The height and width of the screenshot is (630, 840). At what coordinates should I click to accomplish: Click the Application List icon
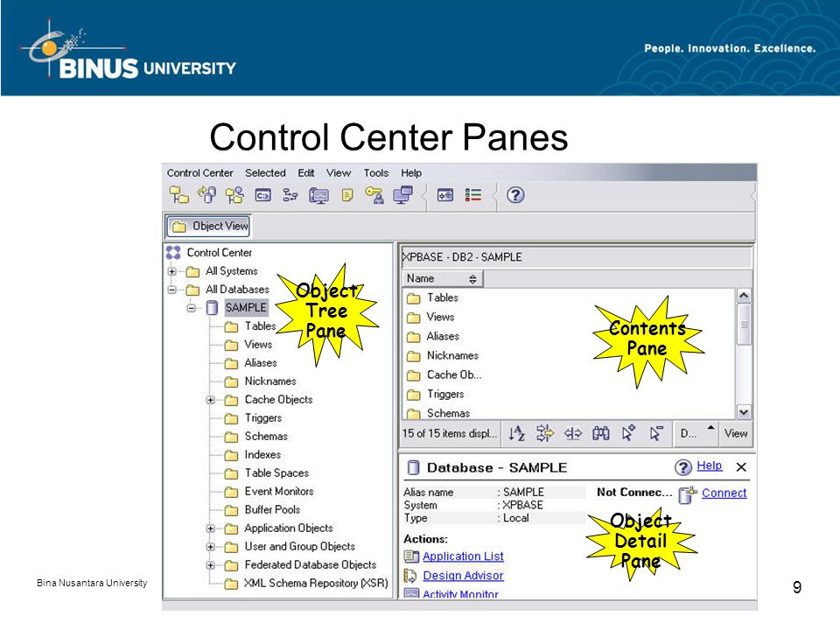pos(411,556)
